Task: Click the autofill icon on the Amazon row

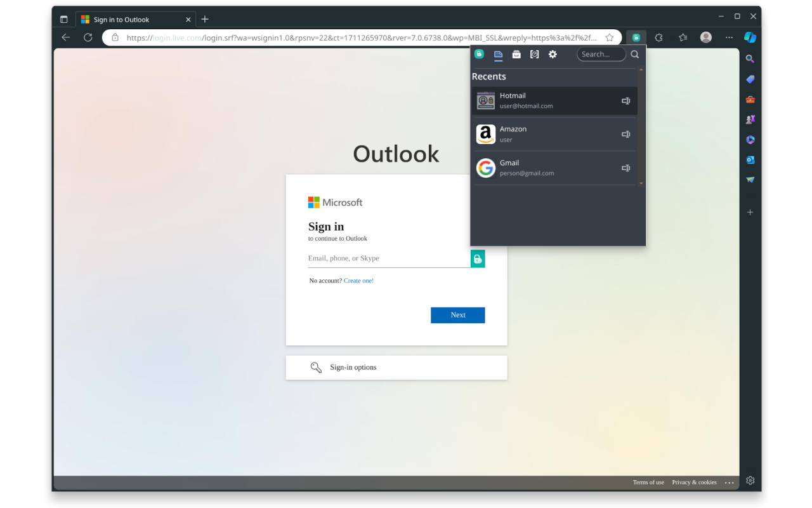Action: 625,134
